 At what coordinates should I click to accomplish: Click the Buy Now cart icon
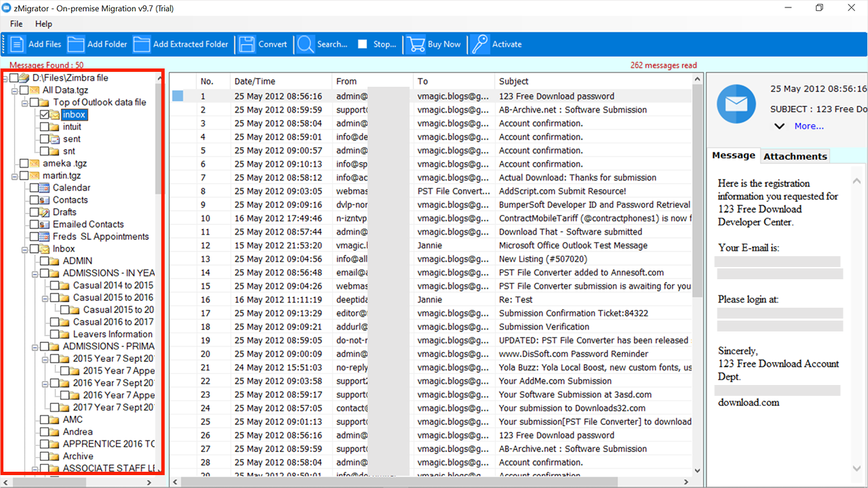(x=416, y=44)
